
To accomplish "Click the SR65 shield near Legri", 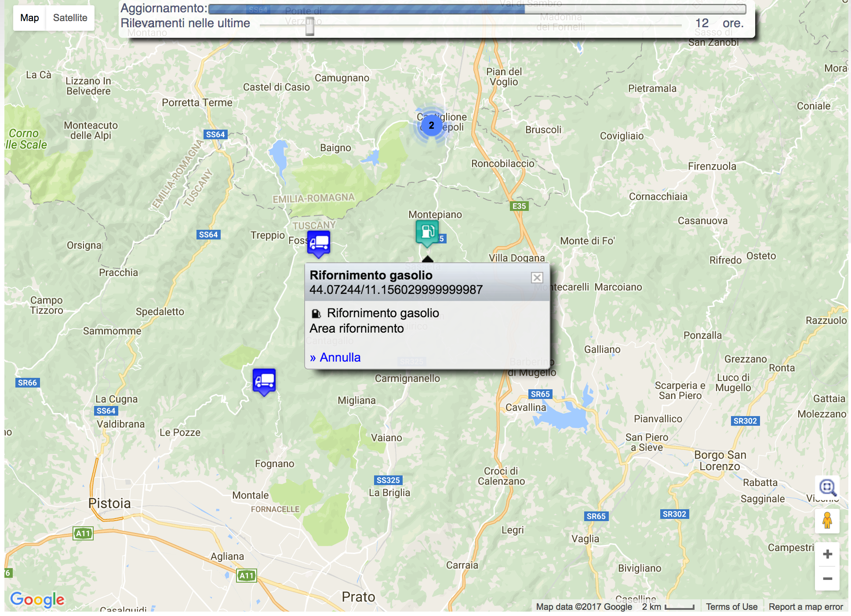I will (x=596, y=516).
